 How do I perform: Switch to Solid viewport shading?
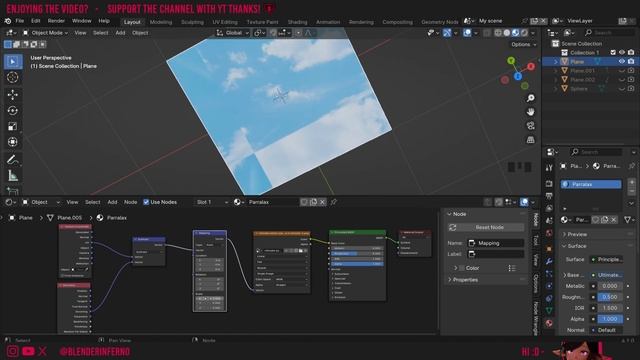tap(507, 33)
